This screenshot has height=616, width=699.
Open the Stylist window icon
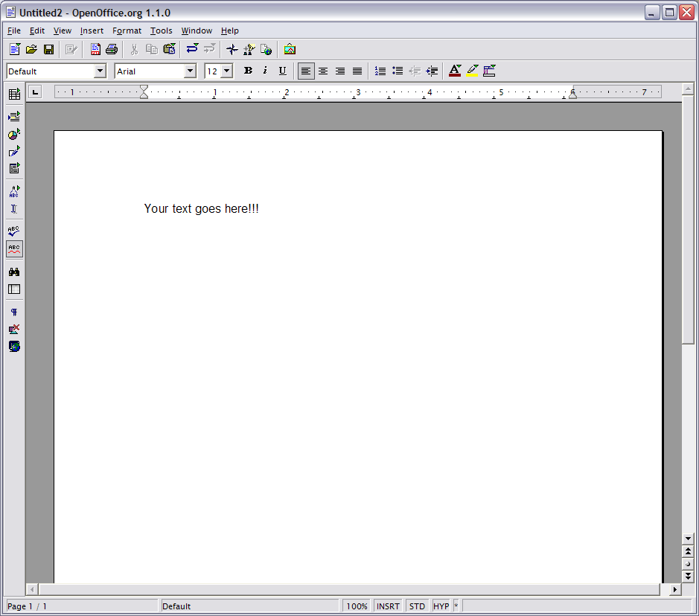click(249, 49)
